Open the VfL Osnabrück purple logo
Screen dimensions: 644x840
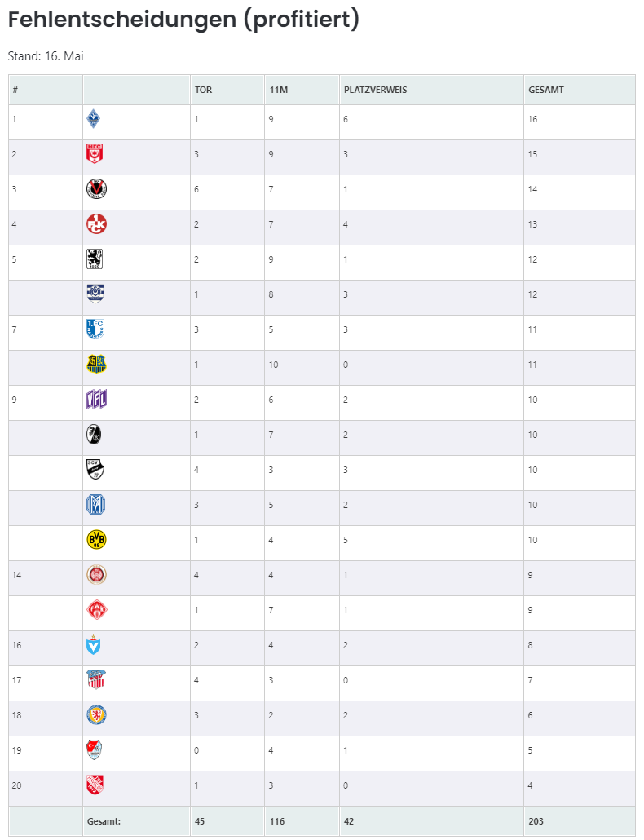96,399
